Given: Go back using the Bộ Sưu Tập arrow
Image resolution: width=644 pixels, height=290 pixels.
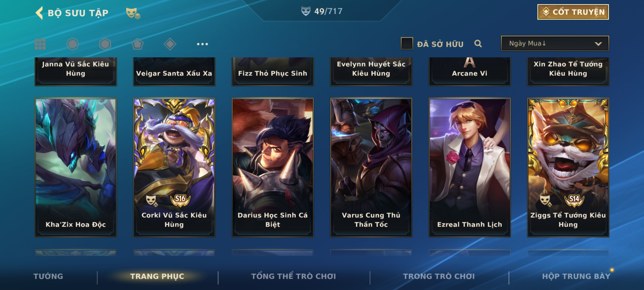Looking at the screenshot, I should click(x=39, y=13).
